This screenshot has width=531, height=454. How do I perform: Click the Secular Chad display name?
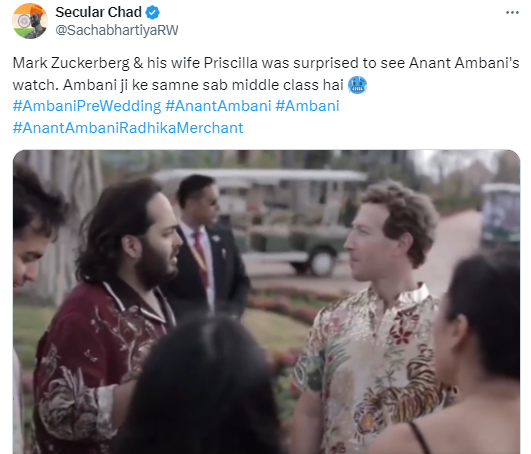pyautogui.click(x=99, y=12)
